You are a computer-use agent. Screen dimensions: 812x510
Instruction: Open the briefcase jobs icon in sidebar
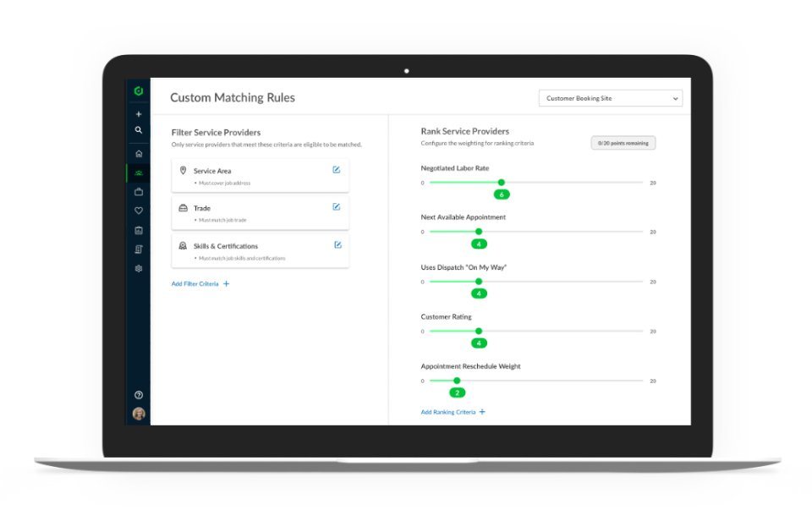click(x=138, y=192)
